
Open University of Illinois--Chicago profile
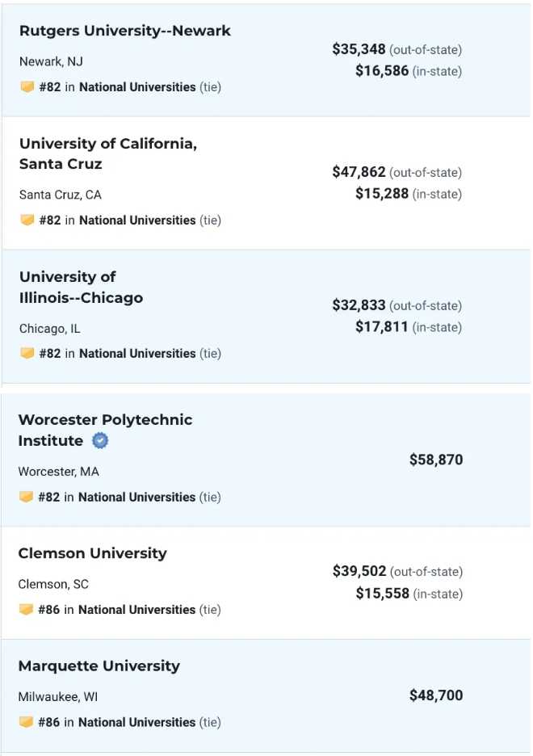pyautogui.click(x=81, y=287)
